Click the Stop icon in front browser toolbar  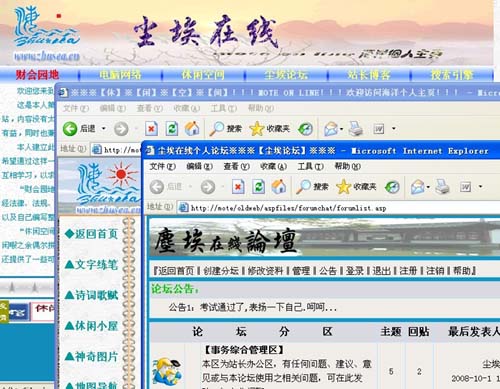point(238,187)
